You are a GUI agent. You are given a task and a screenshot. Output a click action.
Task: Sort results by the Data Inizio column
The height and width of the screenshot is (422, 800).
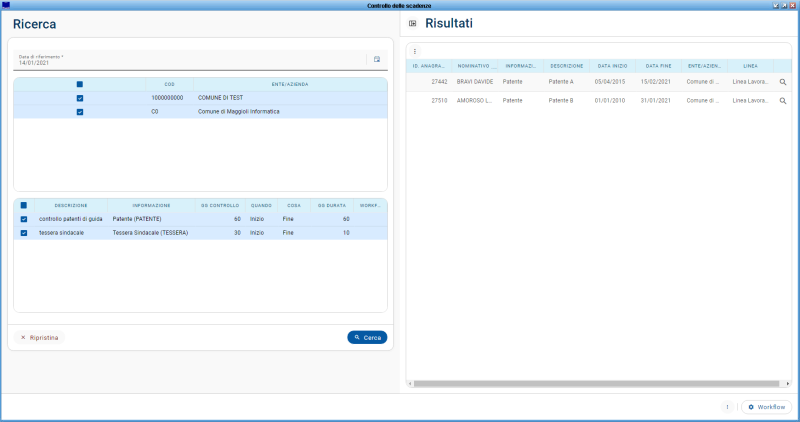[x=612, y=66]
